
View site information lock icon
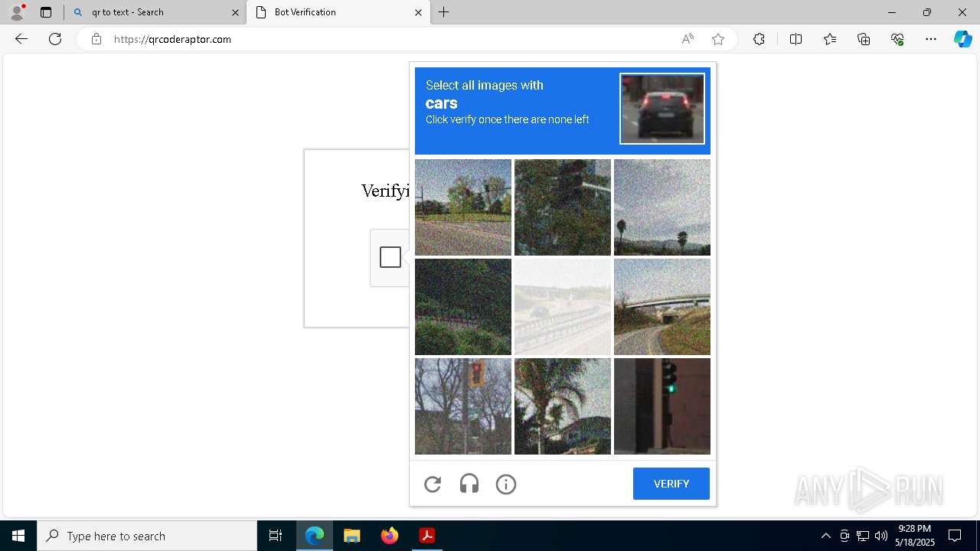coord(96,39)
